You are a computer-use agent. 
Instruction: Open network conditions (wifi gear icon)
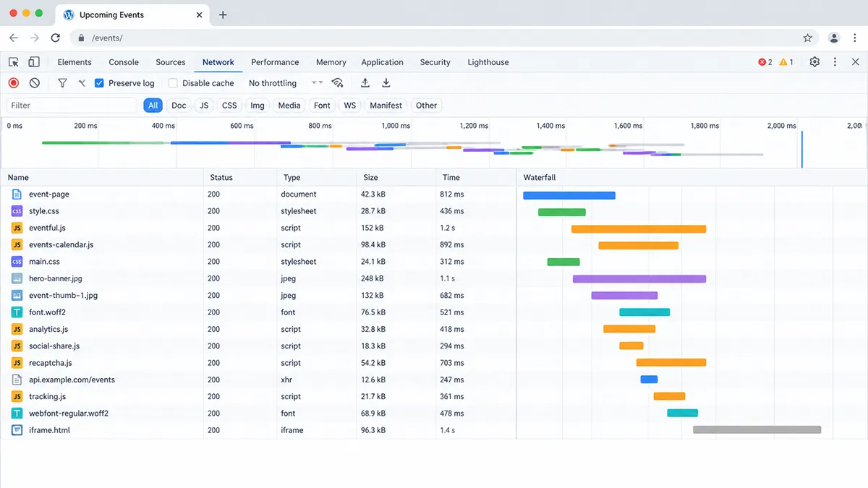[337, 83]
